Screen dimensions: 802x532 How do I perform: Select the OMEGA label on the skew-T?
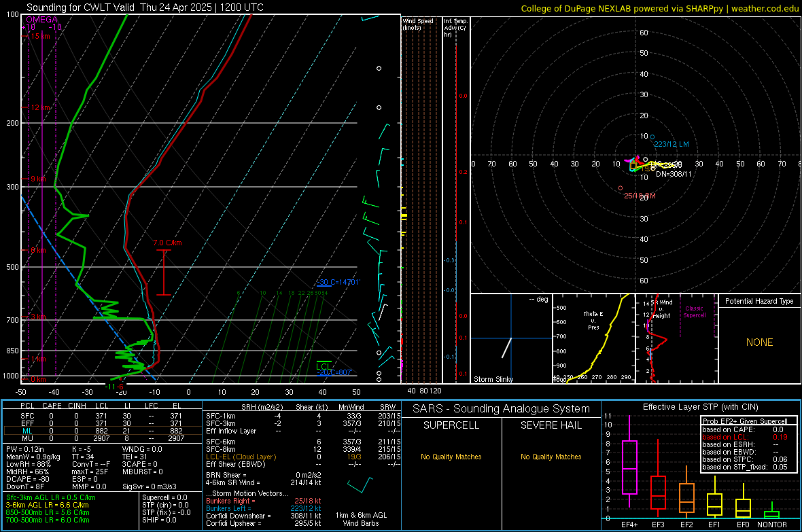point(42,20)
